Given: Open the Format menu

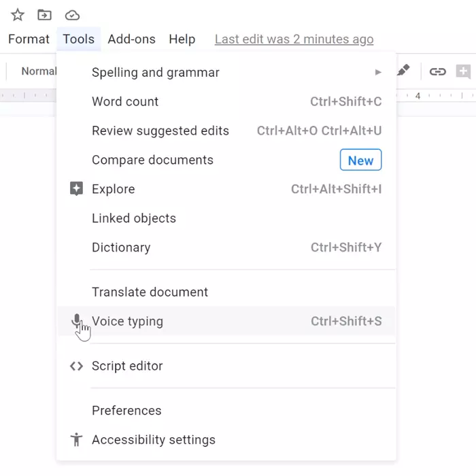Looking at the screenshot, I should pos(29,39).
